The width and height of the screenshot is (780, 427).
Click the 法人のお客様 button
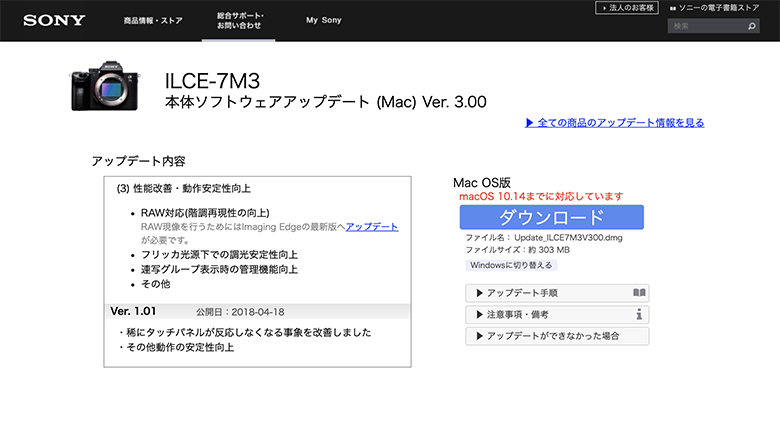(x=627, y=8)
